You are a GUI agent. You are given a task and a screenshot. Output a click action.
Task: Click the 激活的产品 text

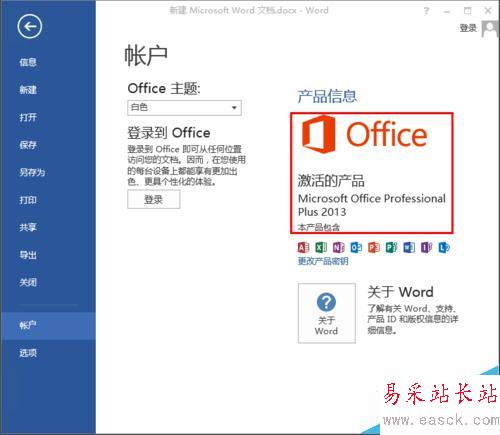coord(331,181)
